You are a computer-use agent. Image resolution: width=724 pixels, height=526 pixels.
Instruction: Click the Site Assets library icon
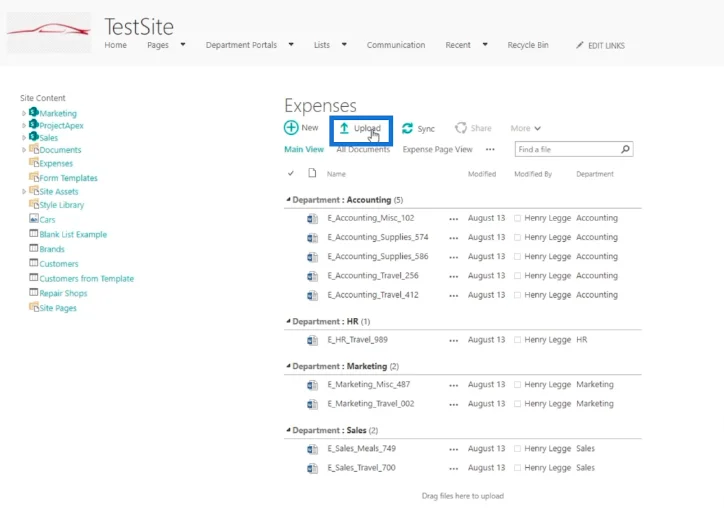34,190
